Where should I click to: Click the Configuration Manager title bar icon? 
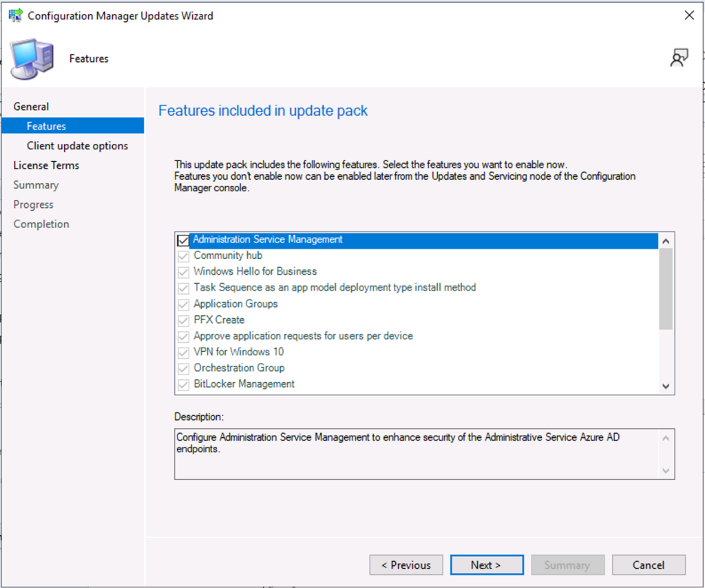click(16, 15)
